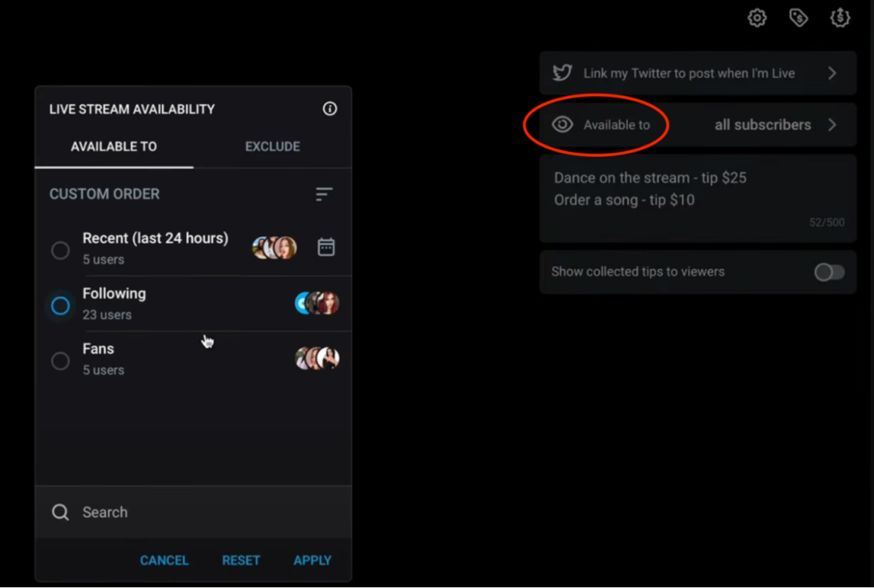
Task: Open the calendar icon beside Recent
Action: [x=326, y=247]
